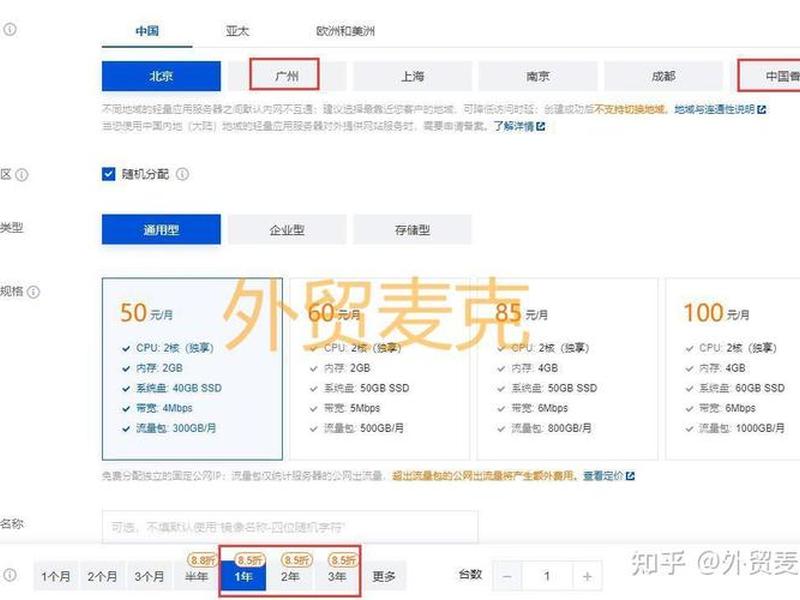The width and height of the screenshot is (800, 600).
Task: Click the 带宽: 5Mbps text
Action: pyautogui.click(x=352, y=408)
